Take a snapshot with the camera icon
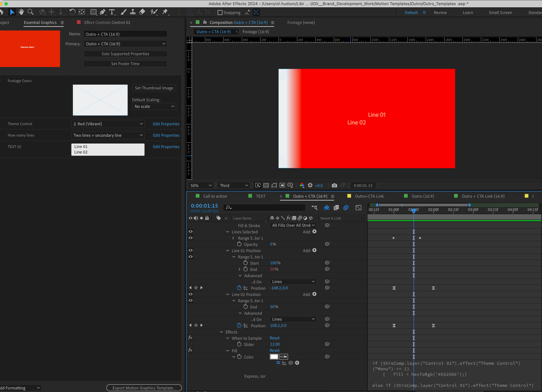This screenshot has height=392, width=542. (334, 186)
